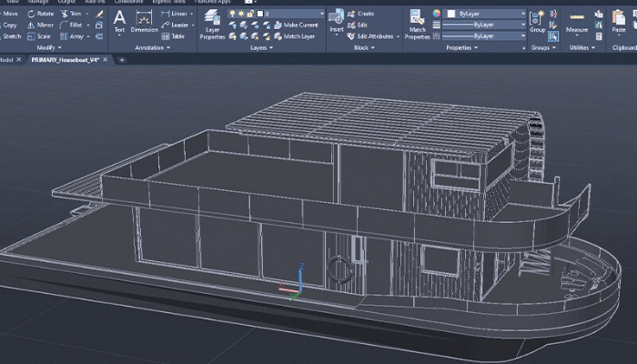Toggle layer 0 freeze sun icon
Image resolution: width=637 pixels, height=364 pixels.
[x=241, y=14]
